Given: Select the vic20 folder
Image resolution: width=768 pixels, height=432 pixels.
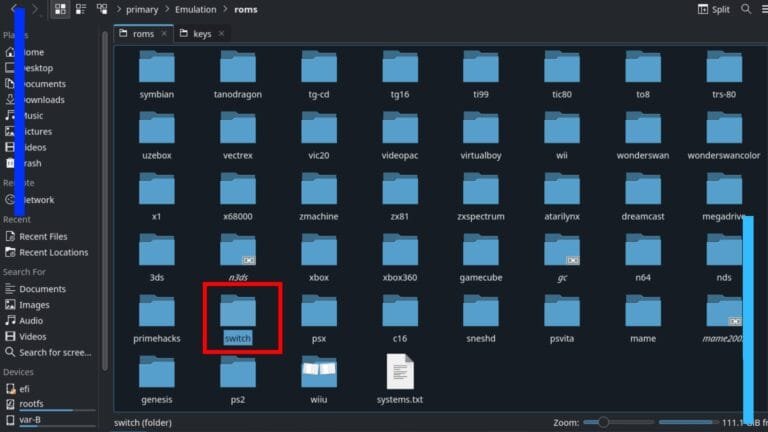Looking at the screenshot, I should 319,135.
